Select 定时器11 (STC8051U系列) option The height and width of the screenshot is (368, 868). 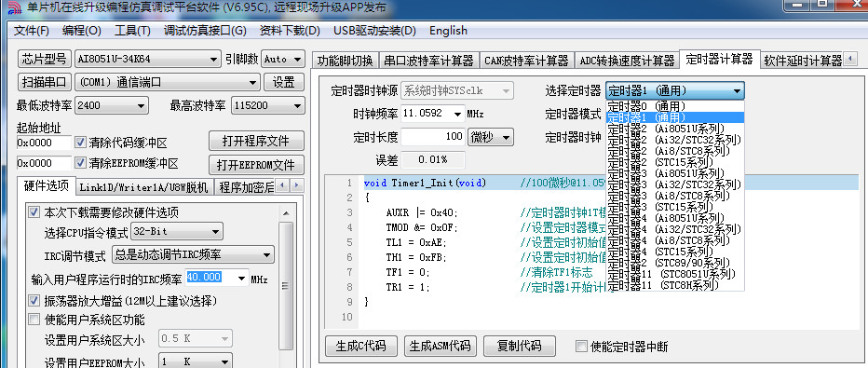tap(675, 274)
